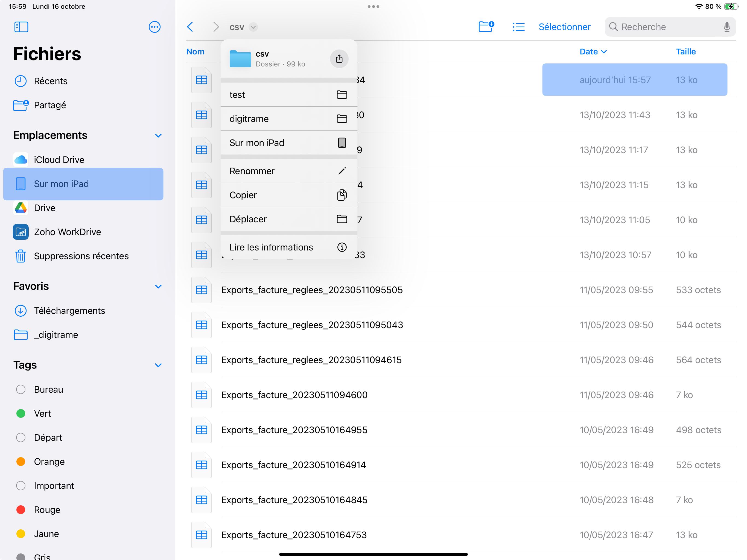
Task: Choose test in the path menu
Action: click(289, 95)
